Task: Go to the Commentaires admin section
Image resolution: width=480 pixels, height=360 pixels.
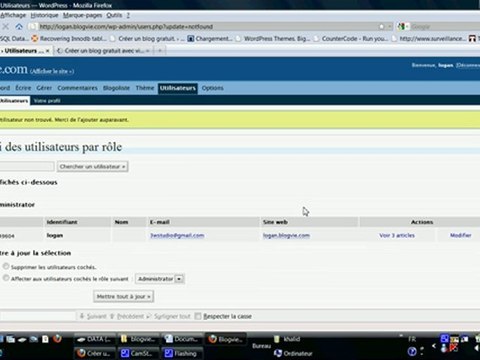Action: click(x=77, y=88)
